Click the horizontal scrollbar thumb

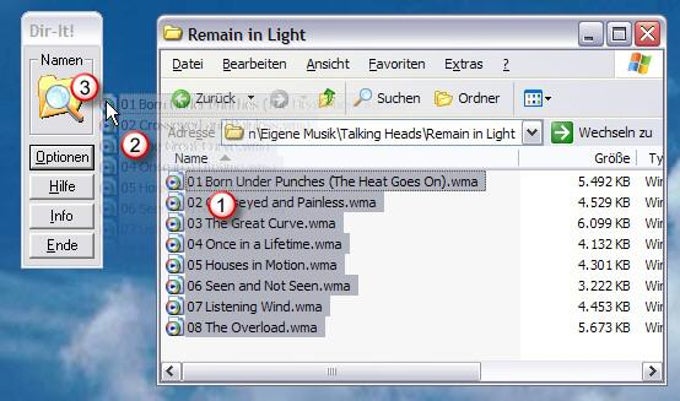tap(331, 371)
